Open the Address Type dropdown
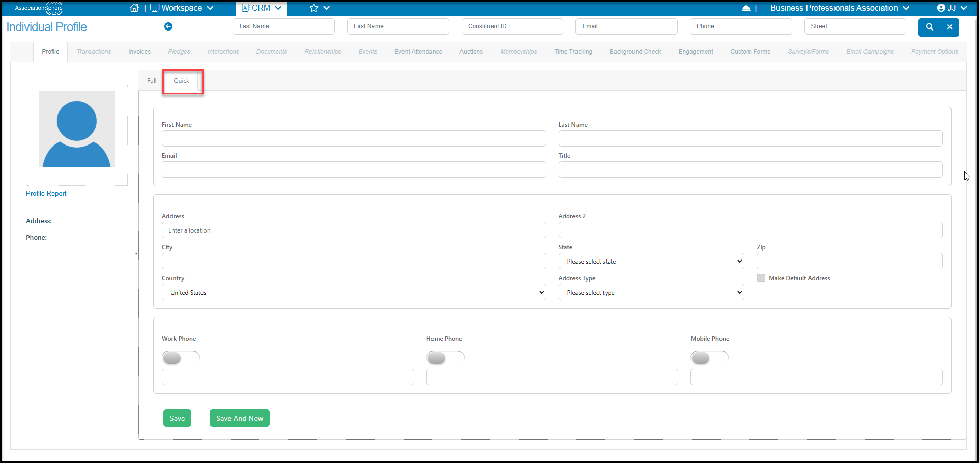 [x=651, y=293]
